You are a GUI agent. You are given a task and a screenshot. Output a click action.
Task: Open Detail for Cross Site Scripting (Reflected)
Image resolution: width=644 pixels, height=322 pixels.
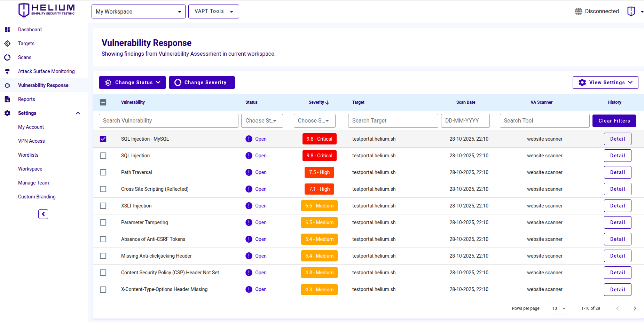[618, 189]
